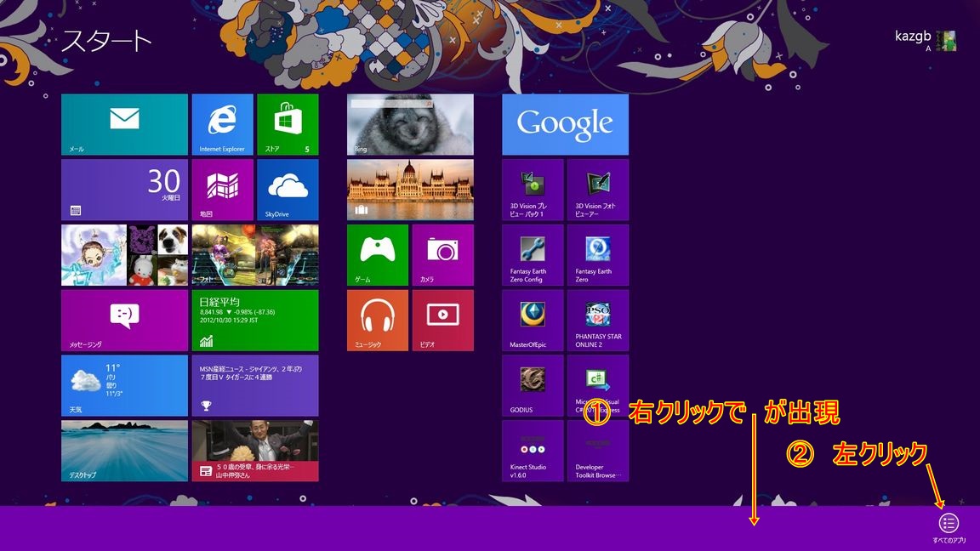The height and width of the screenshot is (551, 980).
Task: Open the Messaging (メッセージング) tile
Action: coord(124,320)
